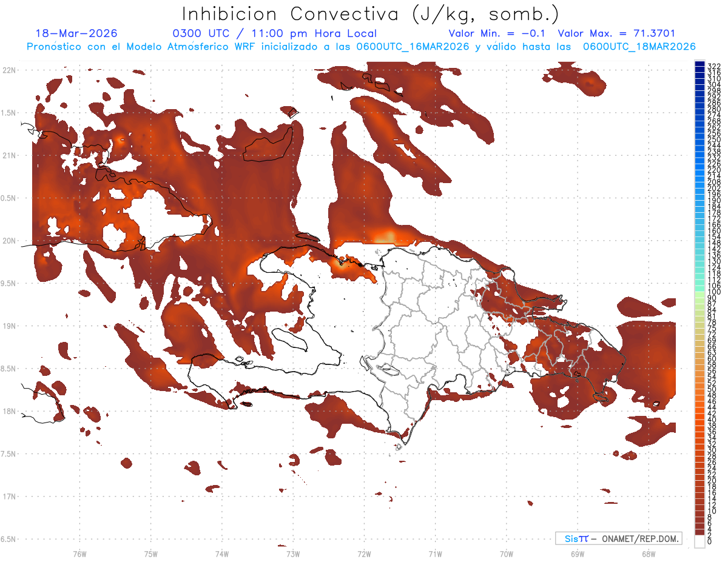Click the pale green '100' swatch on scale
This screenshot has height=562, width=728.
pos(699,293)
